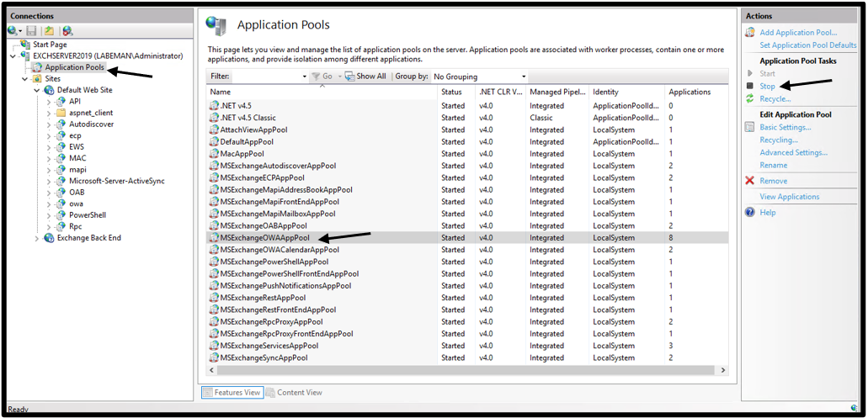The width and height of the screenshot is (868, 418).
Task: Sort by the Status column header
Action: (x=456, y=92)
